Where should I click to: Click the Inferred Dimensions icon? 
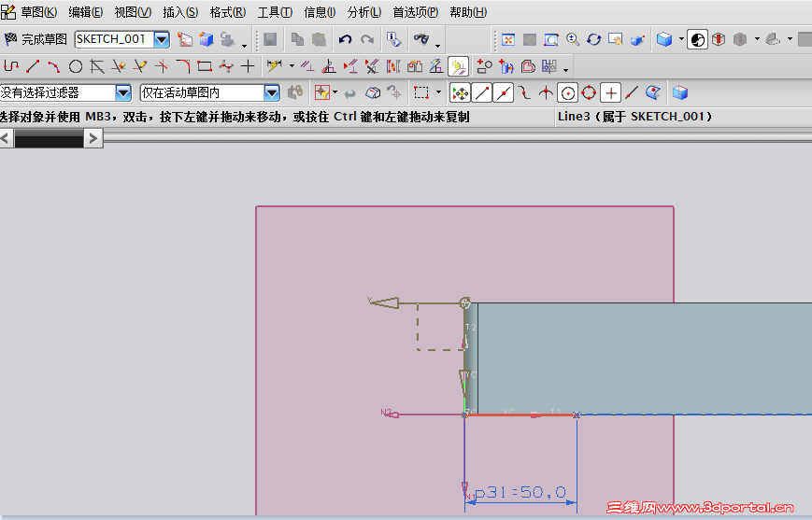(x=274, y=66)
